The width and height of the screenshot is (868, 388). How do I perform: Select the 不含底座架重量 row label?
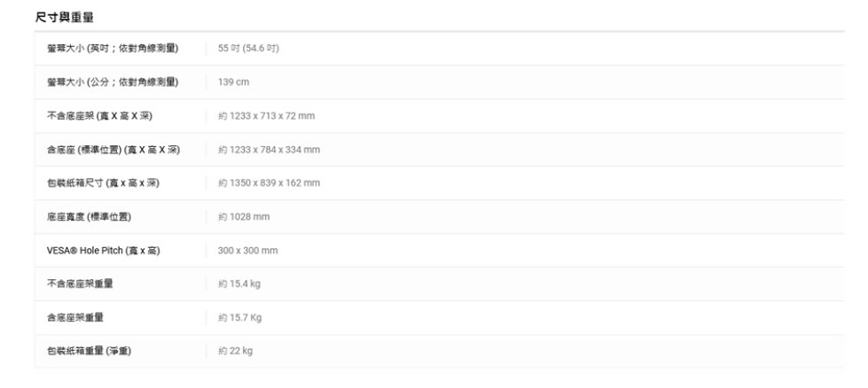[80, 283]
